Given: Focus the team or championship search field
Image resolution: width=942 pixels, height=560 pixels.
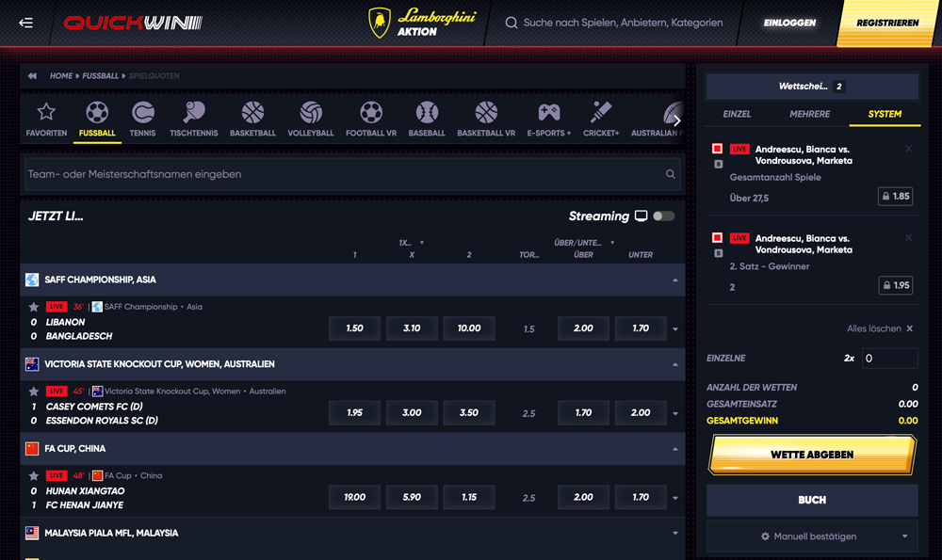Looking at the screenshot, I should click(352, 174).
